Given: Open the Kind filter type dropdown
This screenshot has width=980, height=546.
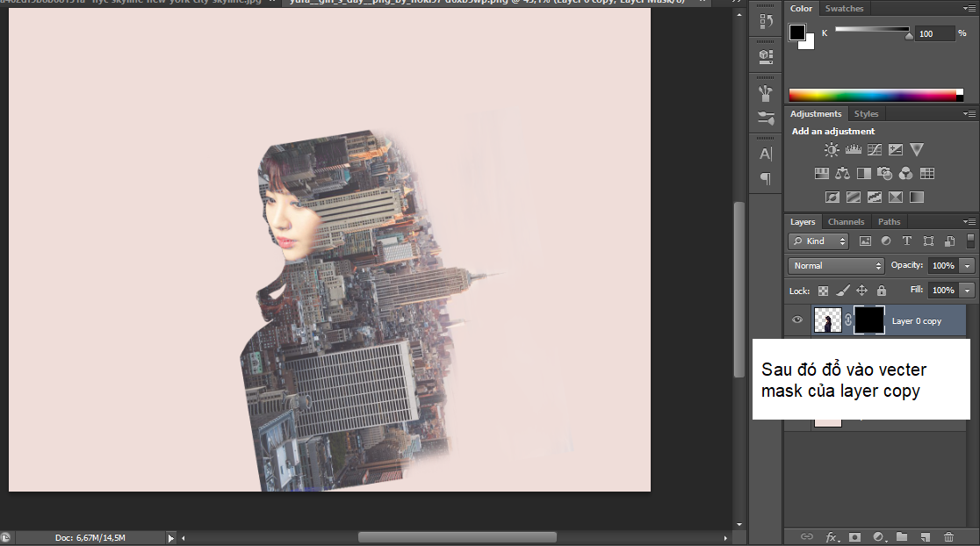Looking at the screenshot, I should 818,241.
